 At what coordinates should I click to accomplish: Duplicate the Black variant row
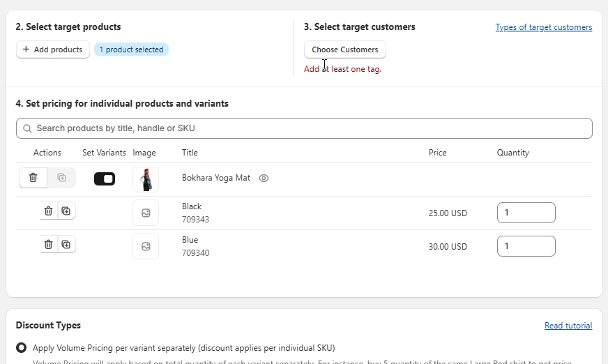(x=66, y=211)
